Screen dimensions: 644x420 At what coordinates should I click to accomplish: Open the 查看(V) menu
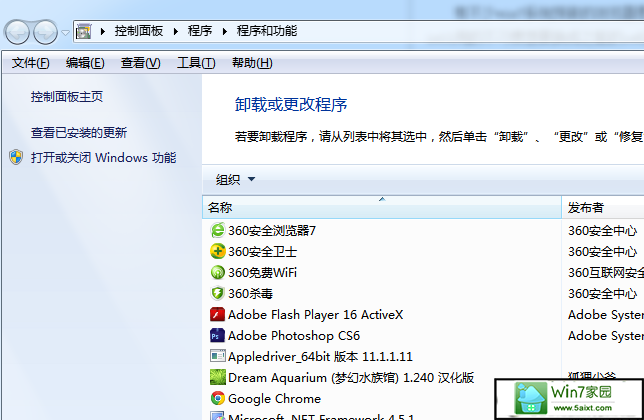click(140, 63)
